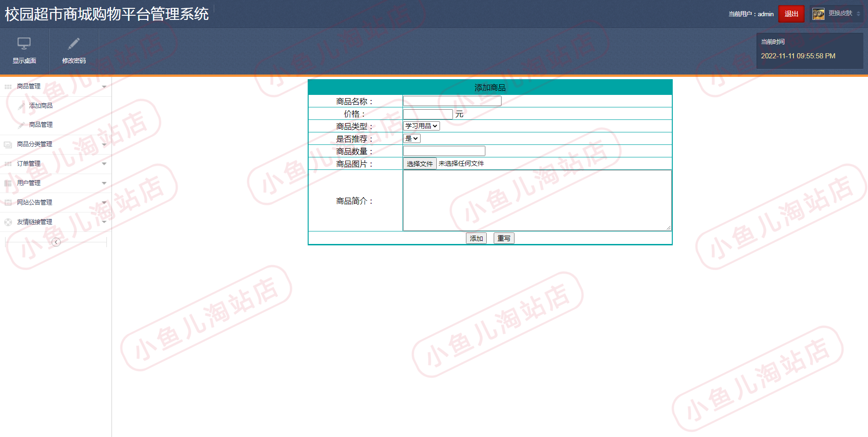Click the 商品分类管理 sidebar icon

tap(8, 144)
